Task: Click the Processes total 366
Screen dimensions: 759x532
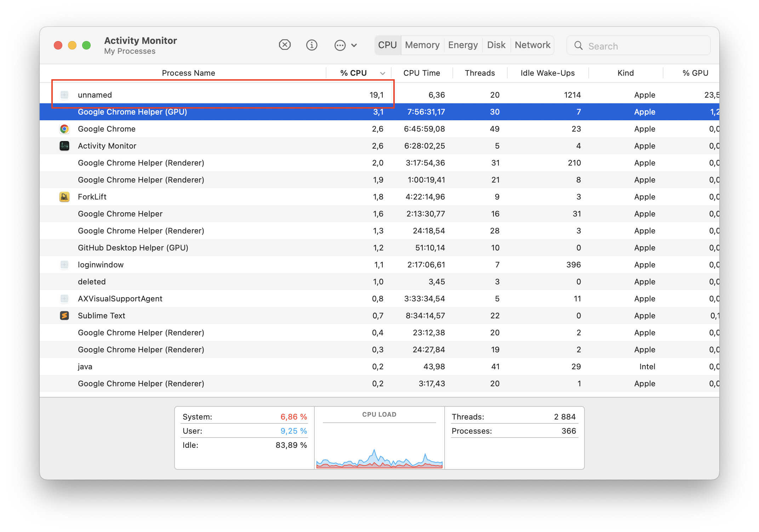Action: pos(569,431)
